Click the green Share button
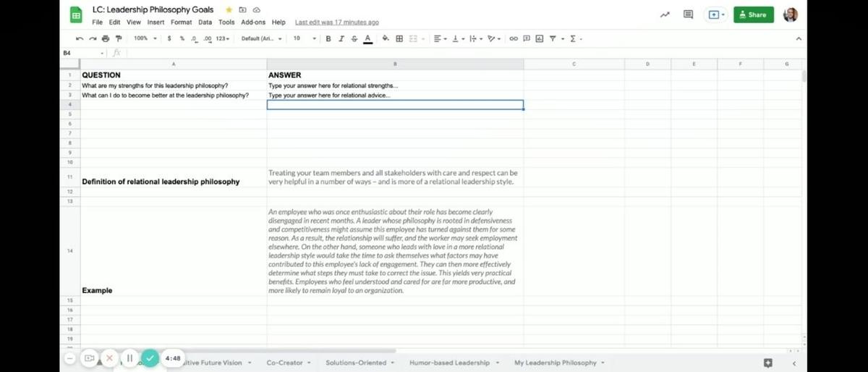The image size is (868, 372). pyautogui.click(x=753, y=14)
